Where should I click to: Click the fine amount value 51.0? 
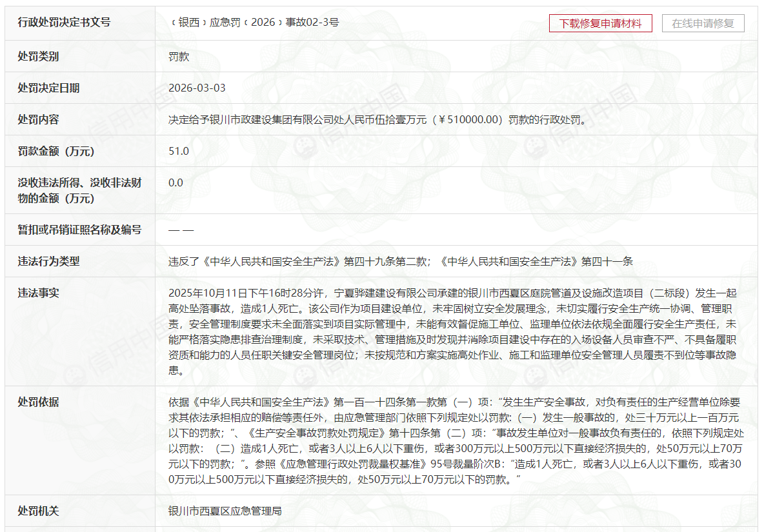179,151
